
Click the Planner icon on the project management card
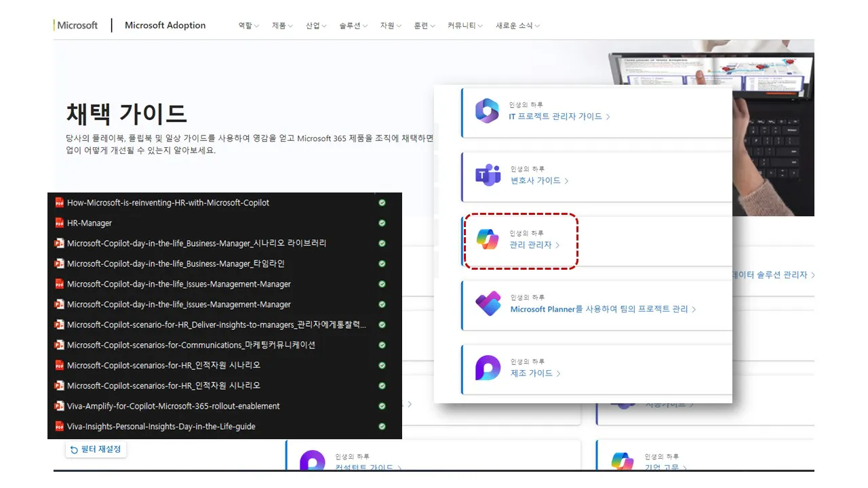click(488, 304)
